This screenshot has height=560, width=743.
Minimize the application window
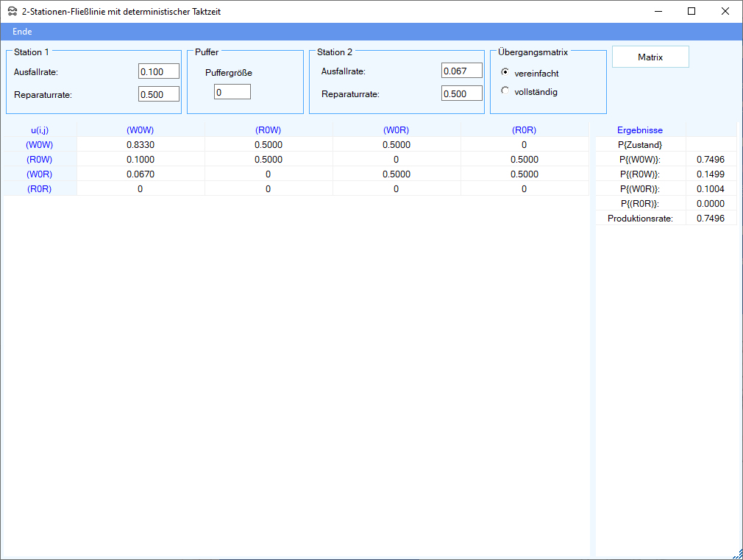point(658,11)
